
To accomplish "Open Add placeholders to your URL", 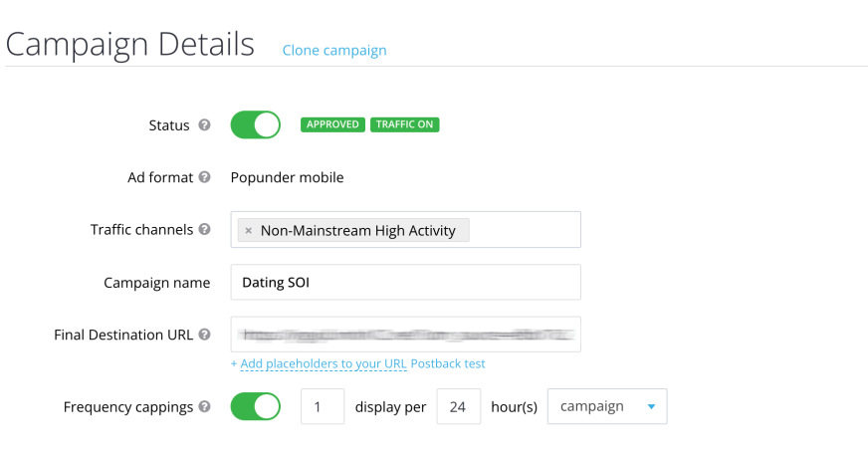I will [324, 363].
